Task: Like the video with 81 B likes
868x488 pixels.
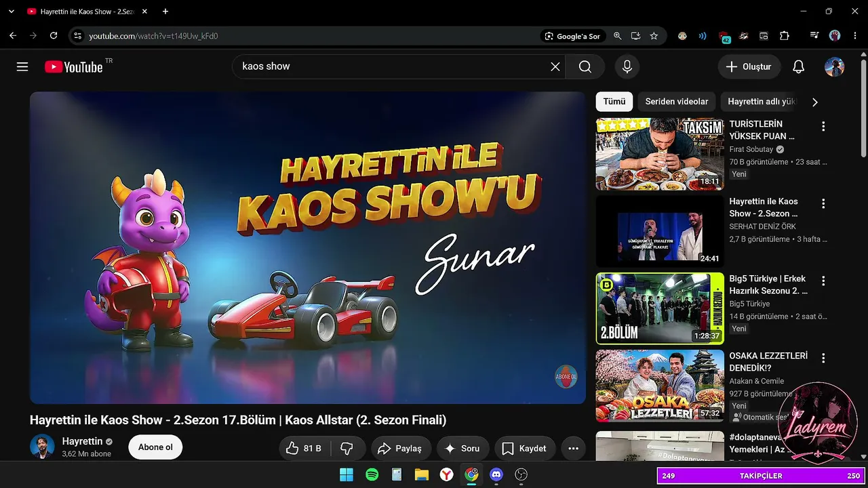Action: pyautogui.click(x=303, y=448)
